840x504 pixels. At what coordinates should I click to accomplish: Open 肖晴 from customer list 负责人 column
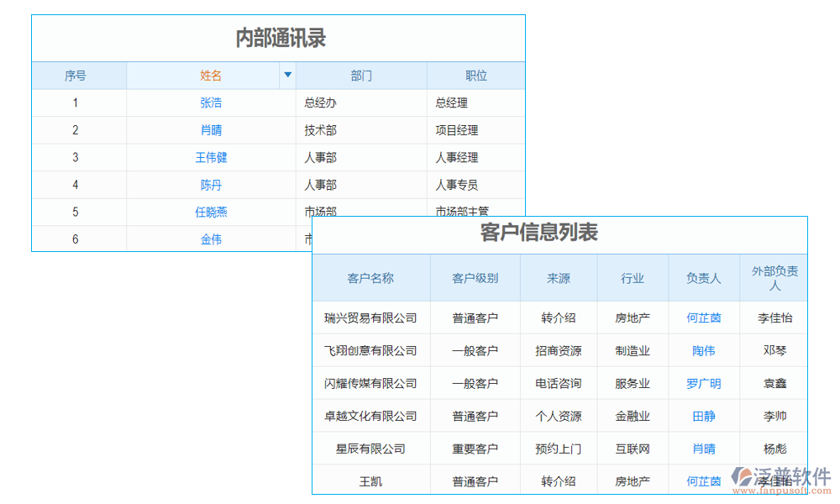point(703,449)
